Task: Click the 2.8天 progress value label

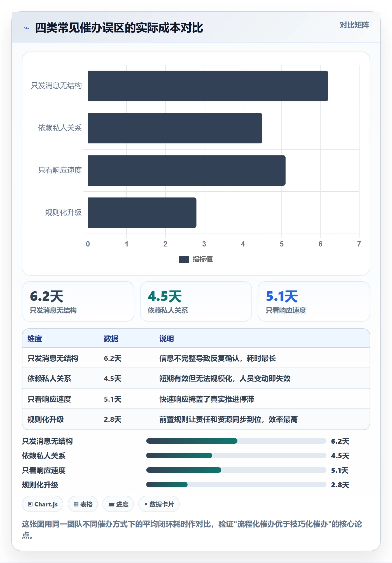Action: tap(340, 485)
